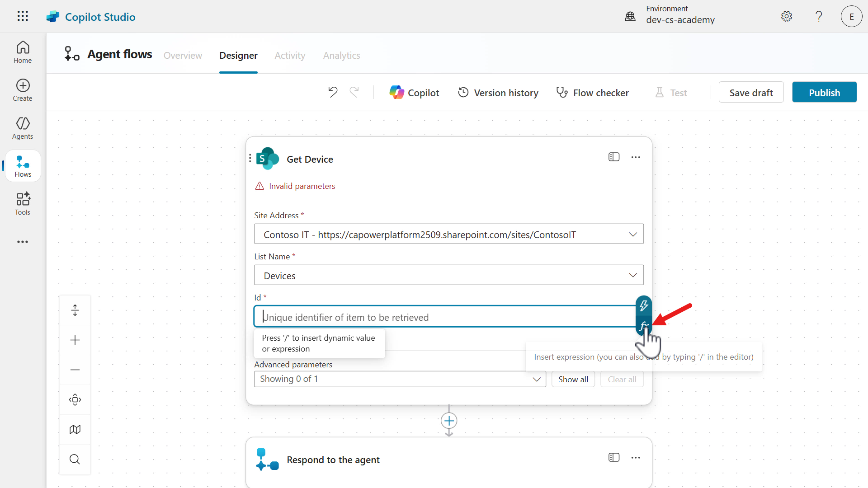
Task: Click the redo icon in the toolbar
Action: point(354,92)
